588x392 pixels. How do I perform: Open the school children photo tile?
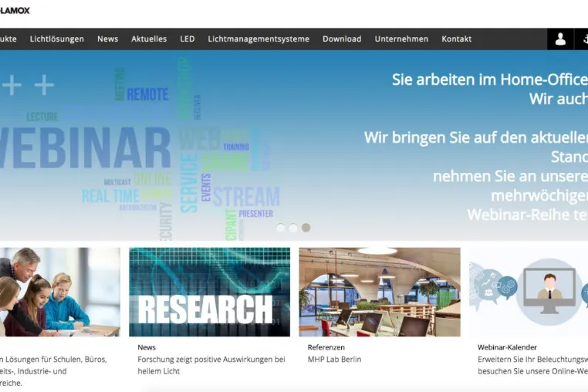pyautogui.click(x=60, y=292)
